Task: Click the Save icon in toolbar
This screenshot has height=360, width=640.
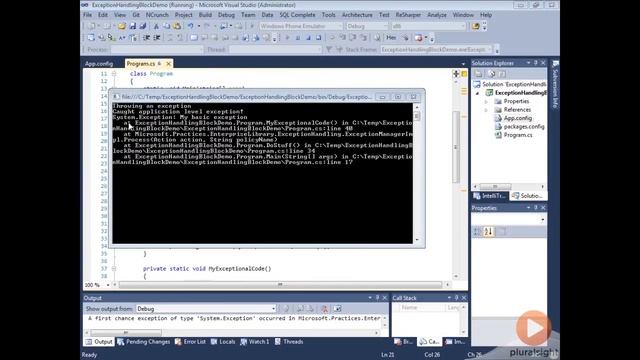Action: 133,26
